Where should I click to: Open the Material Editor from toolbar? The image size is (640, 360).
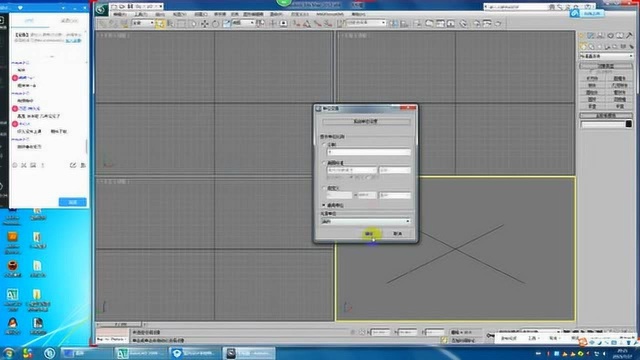tap(464, 24)
